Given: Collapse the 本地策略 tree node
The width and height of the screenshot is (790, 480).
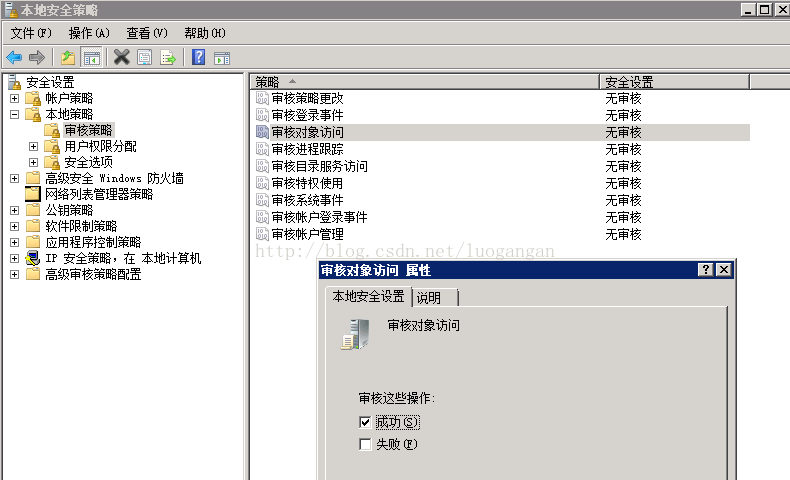Looking at the screenshot, I should [15, 114].
